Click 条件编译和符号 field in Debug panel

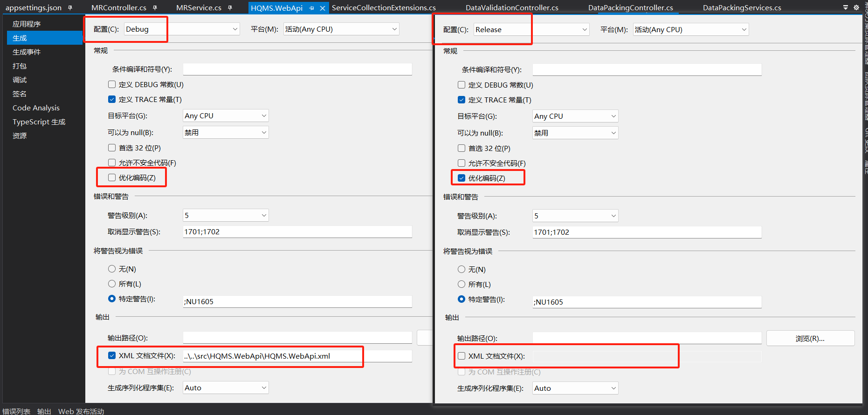(297, 69)
